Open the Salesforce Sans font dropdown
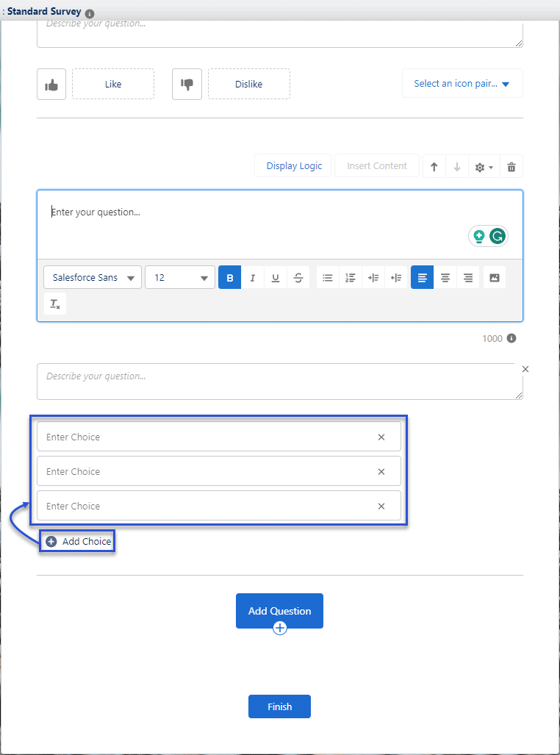 (93, 277)
